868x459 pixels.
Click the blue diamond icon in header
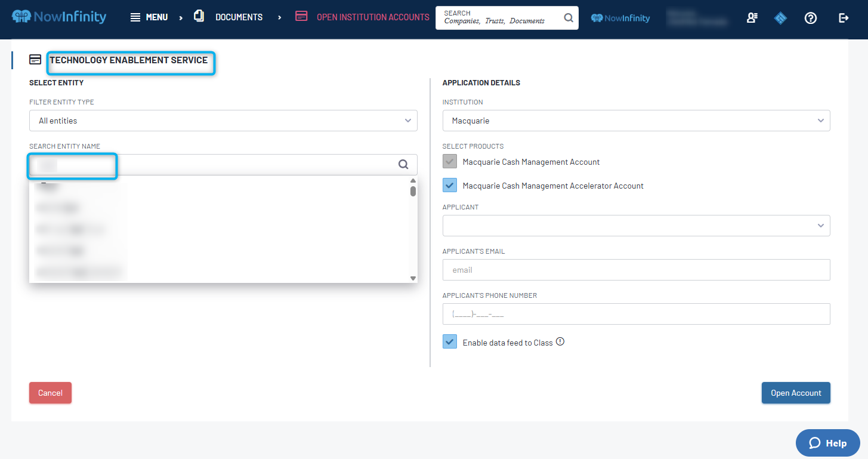(781, 18)
